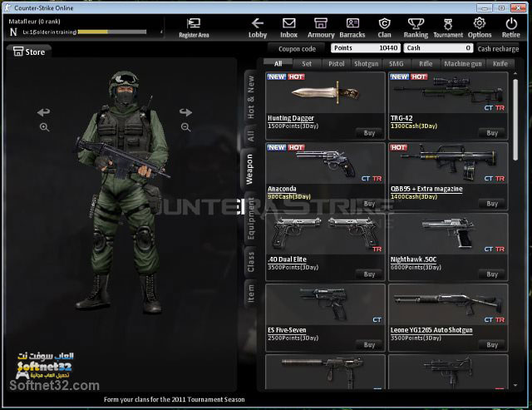Image resolution: width=532 pixels, height=410 pixels.
Task: Open the Weapon side tab
Action: (x=249, y=169)
